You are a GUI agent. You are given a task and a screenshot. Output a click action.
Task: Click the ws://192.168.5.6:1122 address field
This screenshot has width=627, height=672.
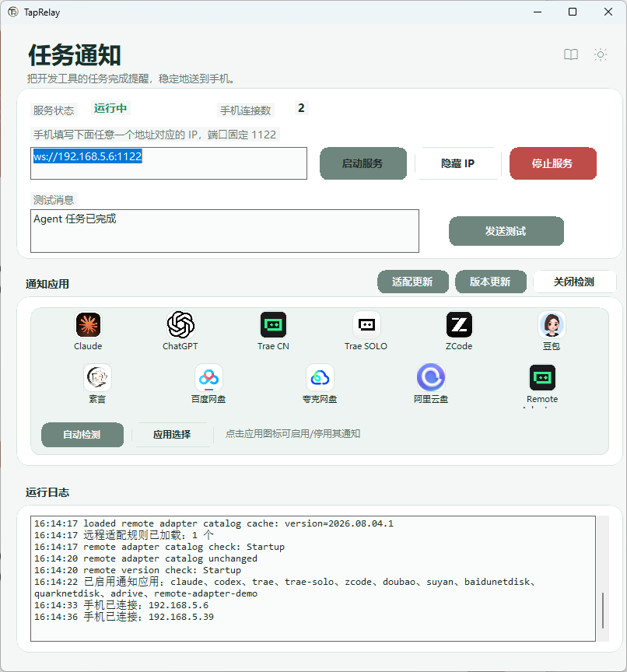pos(169,163)
